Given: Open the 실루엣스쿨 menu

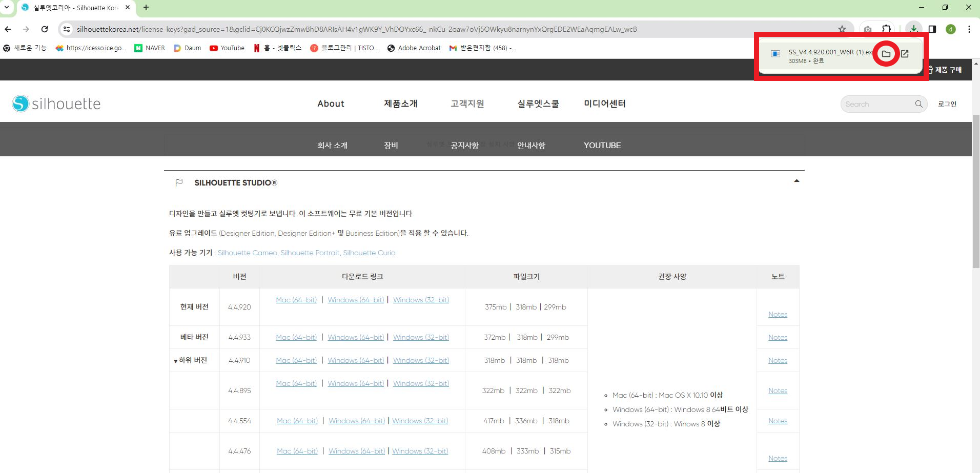Looking at the screenshot, I should [538, 104].
